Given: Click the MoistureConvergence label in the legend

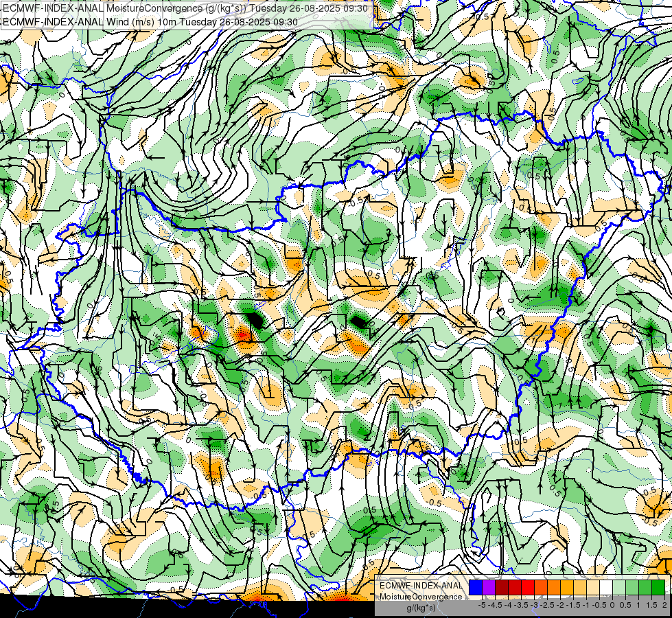Looking at the screenshot, I should click(421, 597).
